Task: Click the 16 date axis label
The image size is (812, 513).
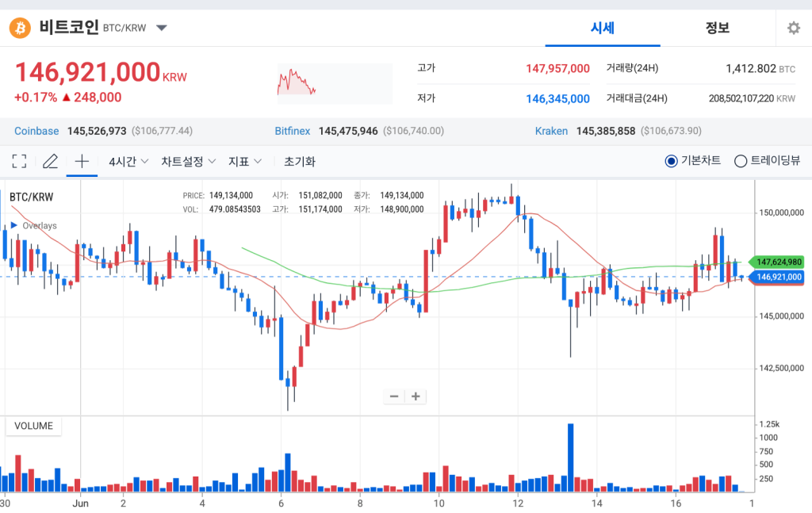Action: click(x=676, y=503)
